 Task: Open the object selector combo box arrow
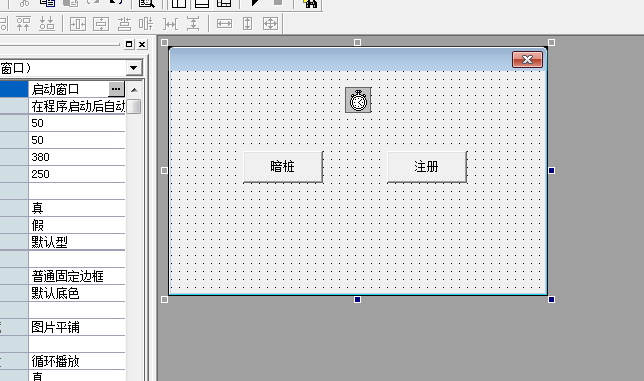[133, 68]
